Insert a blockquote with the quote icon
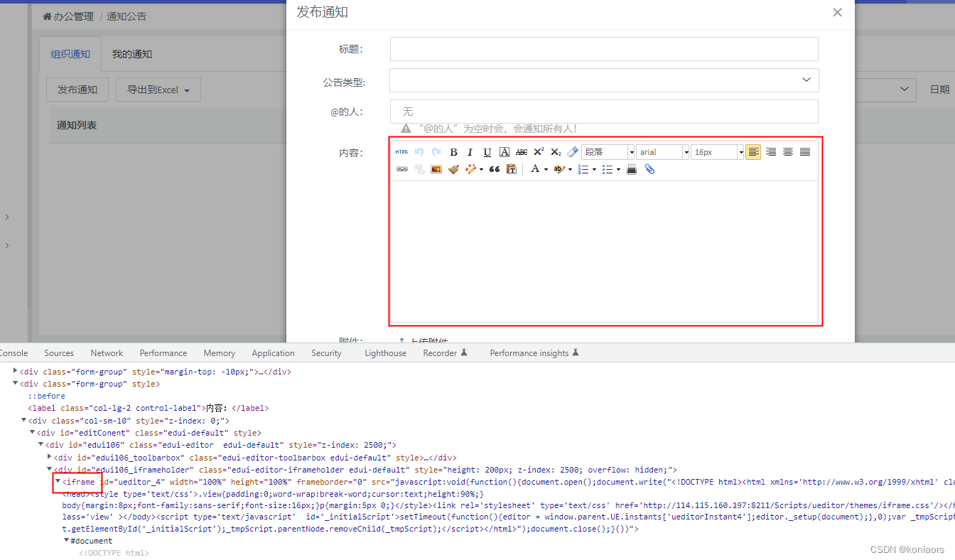 click(x=493, y=169)
